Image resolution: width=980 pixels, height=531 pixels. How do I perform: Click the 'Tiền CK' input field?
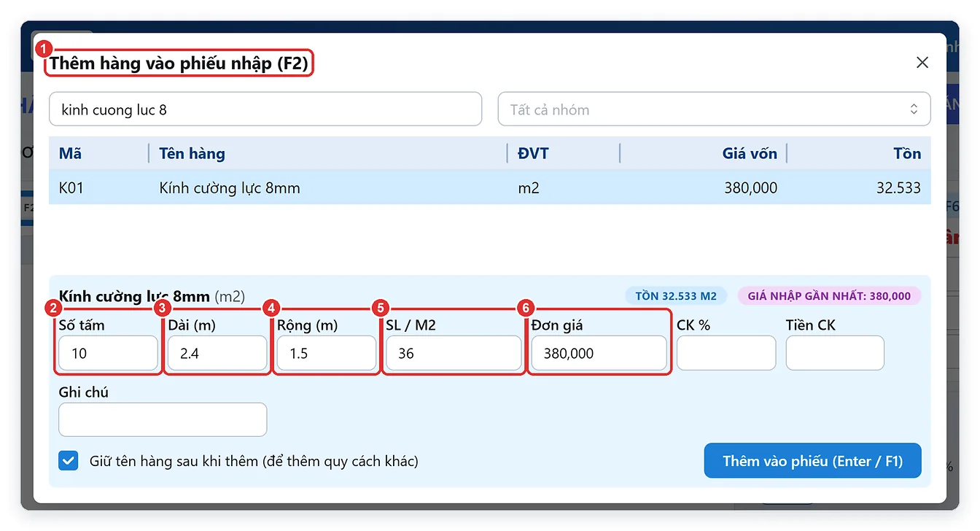[x=835, y=353]
